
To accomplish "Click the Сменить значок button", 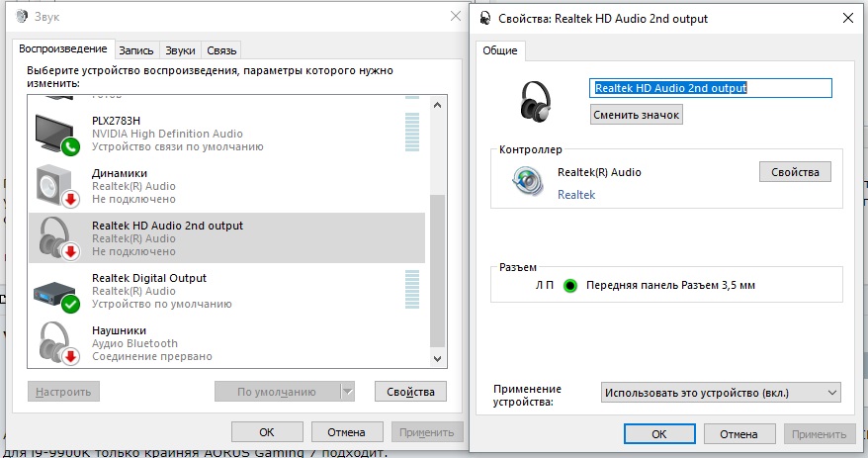I will click(x=636, y=115).
